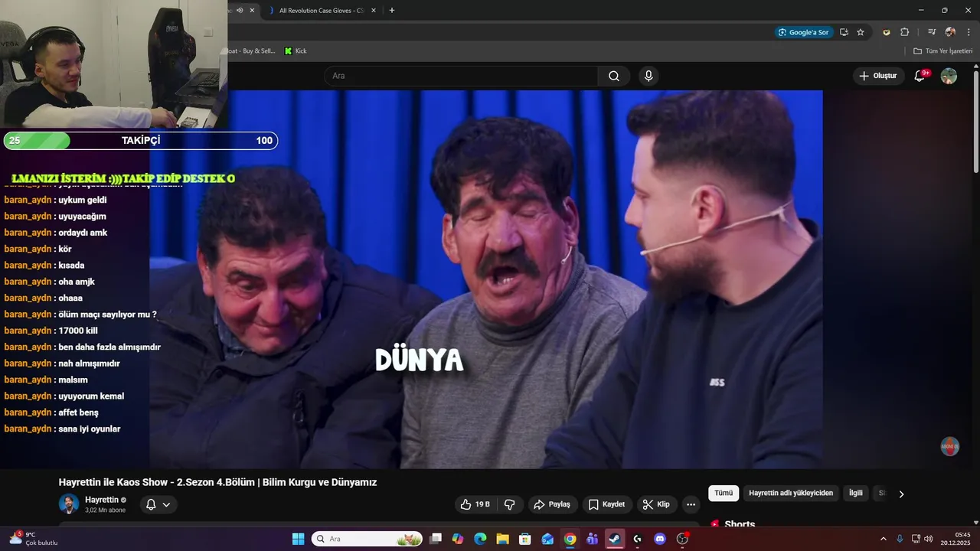The width and height of the screenshot is (980, 551).
Task: Open the YouTube account avatar menu
Action: 949,76
